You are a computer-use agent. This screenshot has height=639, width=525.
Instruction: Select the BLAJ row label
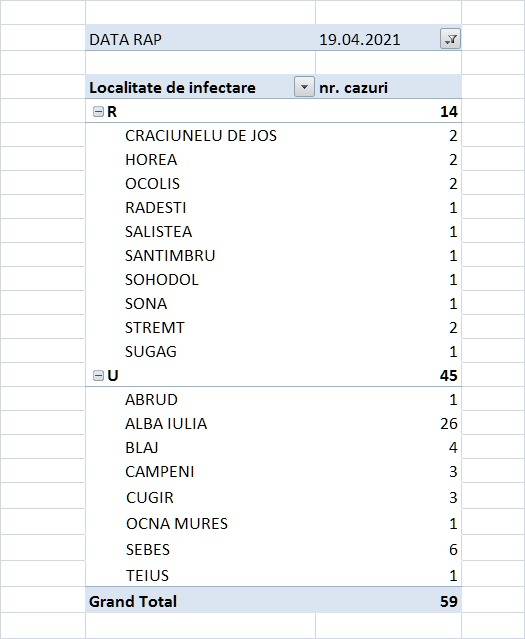[x=142, y=448]
